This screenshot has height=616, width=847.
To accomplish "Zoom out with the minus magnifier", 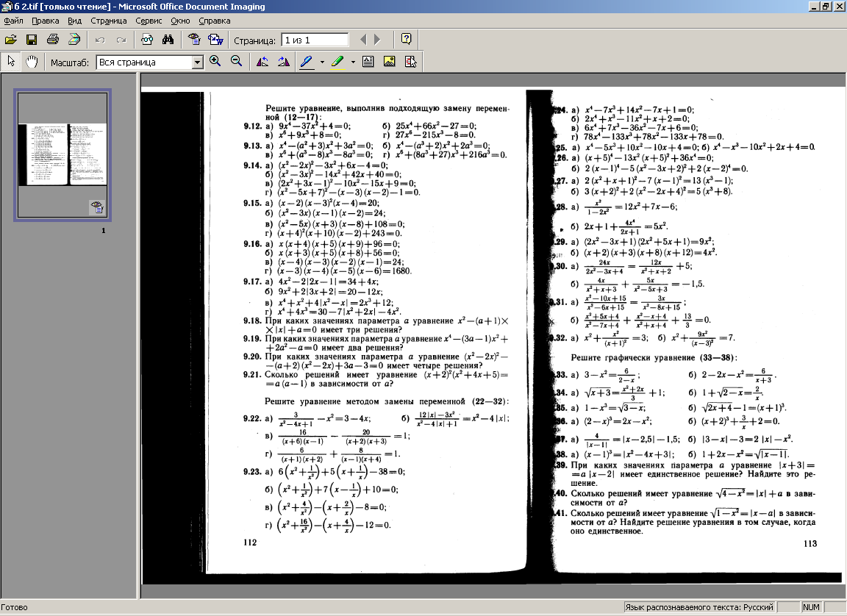I will [x=236, y=62].
